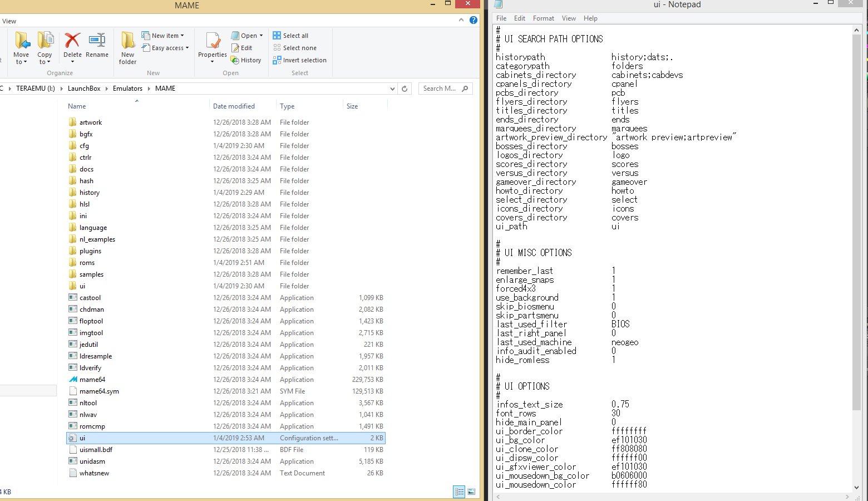Select the mame64 application icon

pos(73,379)
